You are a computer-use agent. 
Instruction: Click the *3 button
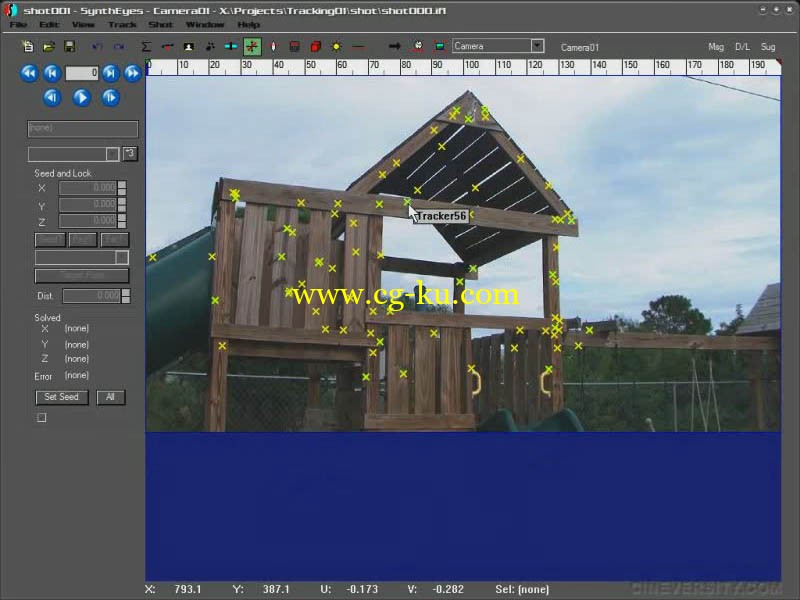point(130,154)
